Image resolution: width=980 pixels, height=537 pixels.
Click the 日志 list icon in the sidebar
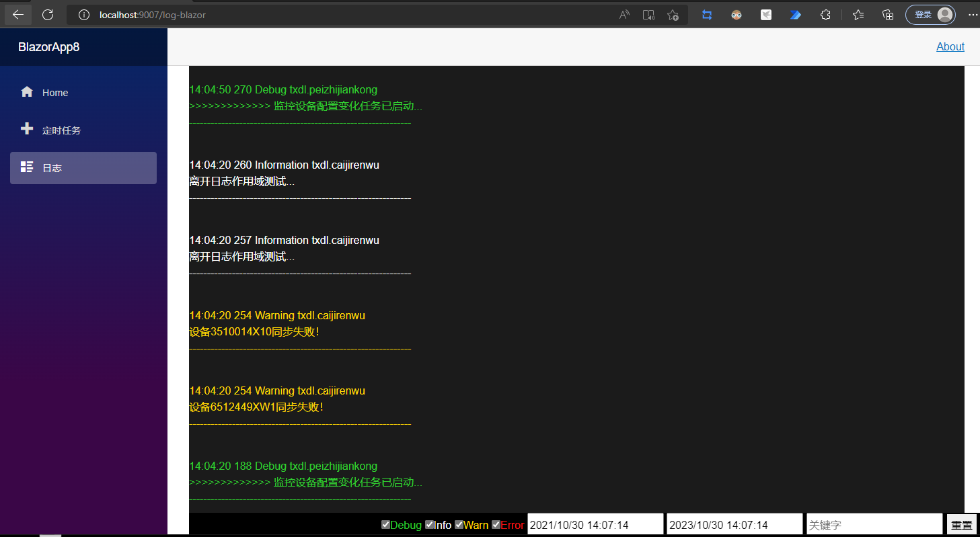tap(27, 167)
